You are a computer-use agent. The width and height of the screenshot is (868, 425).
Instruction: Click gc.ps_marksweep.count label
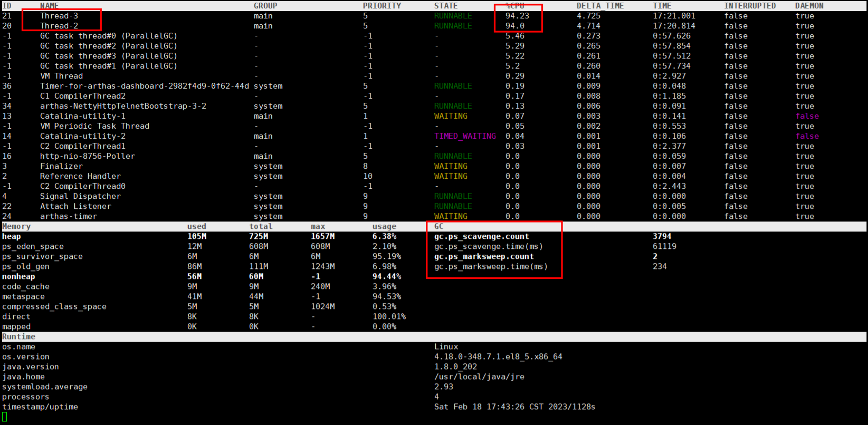484,256
